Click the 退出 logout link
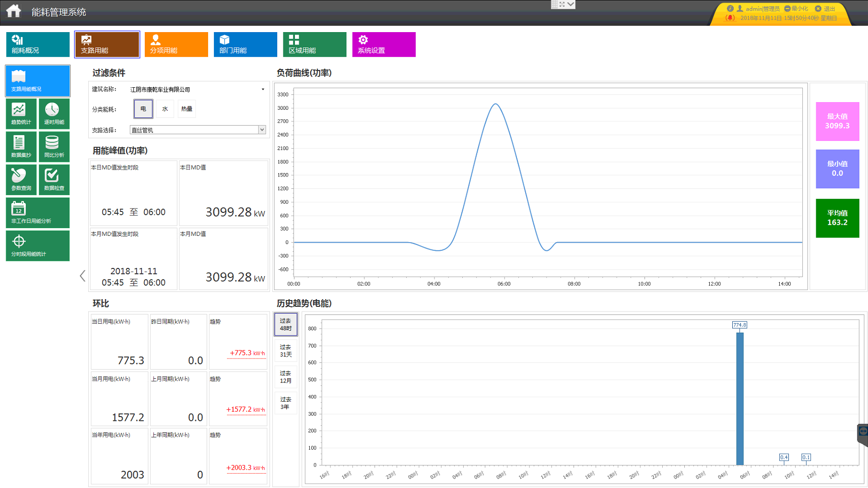868x488 pixels. tap(825, 9)
